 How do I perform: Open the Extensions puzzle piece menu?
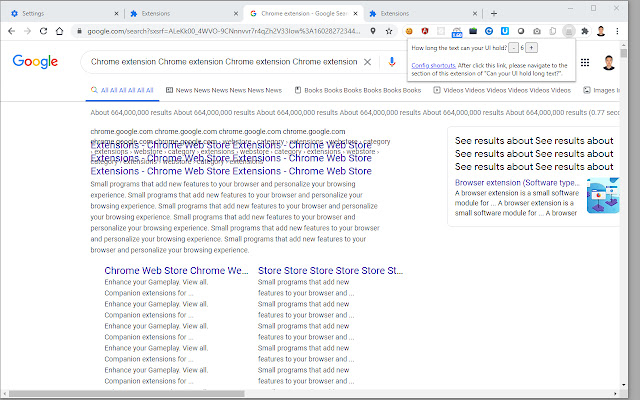(x=585, y=31)
